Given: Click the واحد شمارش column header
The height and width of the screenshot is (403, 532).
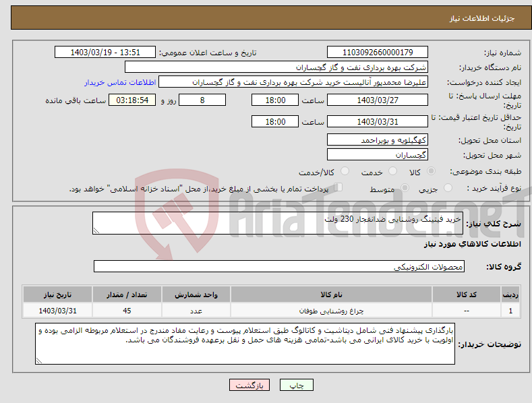Looking at the screenshot, I should 196,294.
